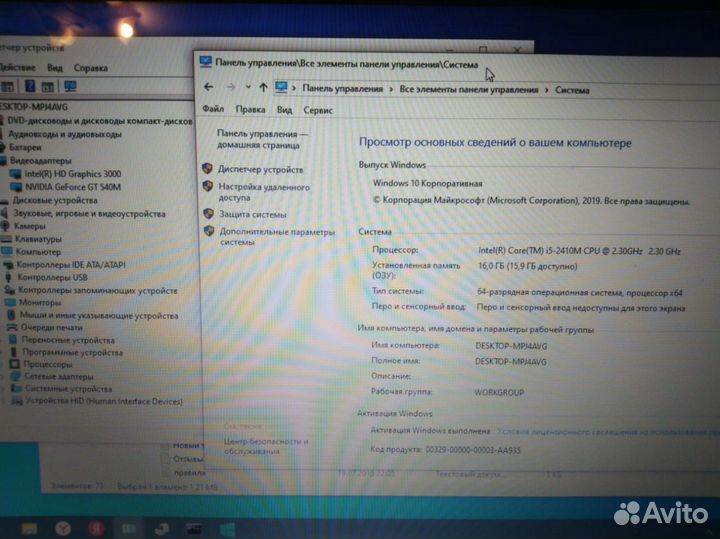The width and height of the screenshot is (720, 539).
Task: Select DESKTOP-MPJ4AVG root node in device tree
Action: pos(34,107)
